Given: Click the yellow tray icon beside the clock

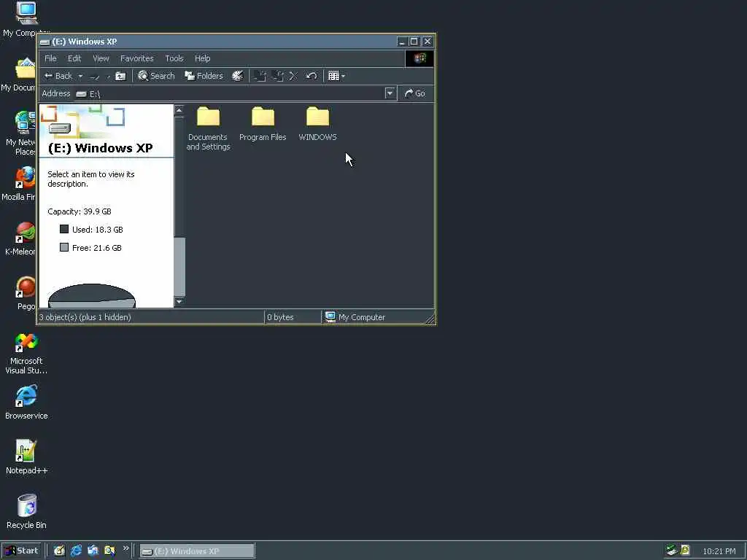Looking at the screenshot, I should (x=685, y=551).
